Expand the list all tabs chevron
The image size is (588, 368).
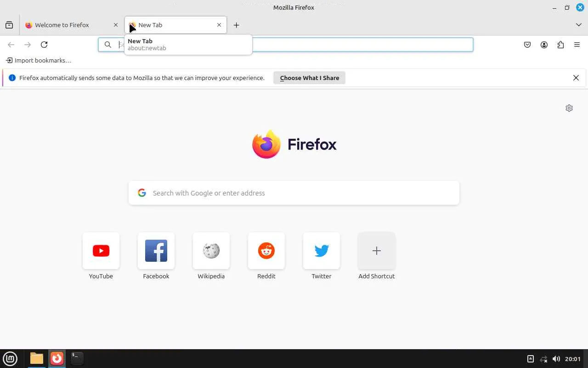(x=578, y=25)
